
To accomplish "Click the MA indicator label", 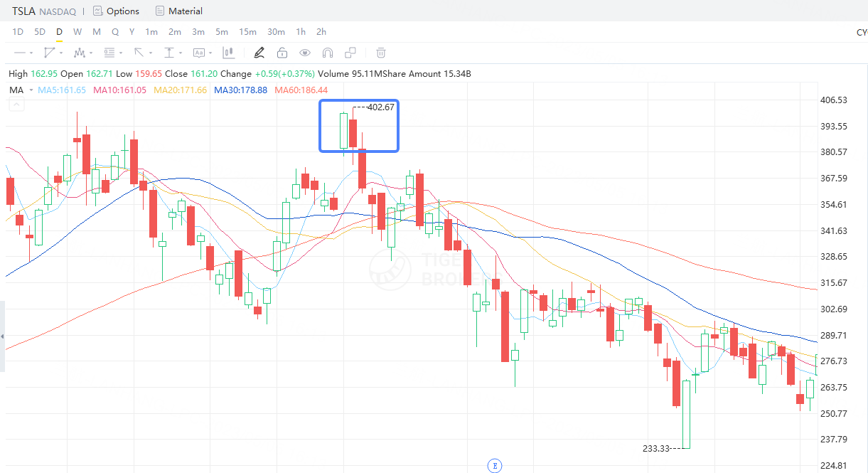I will 16,90.
